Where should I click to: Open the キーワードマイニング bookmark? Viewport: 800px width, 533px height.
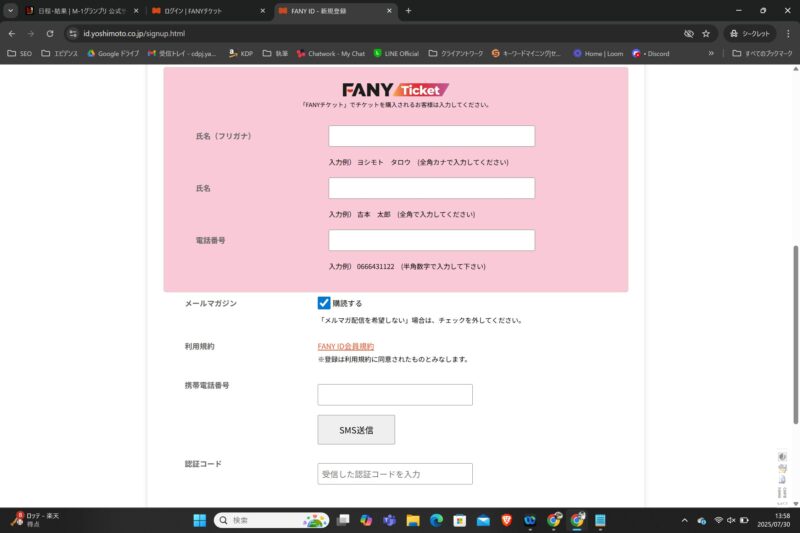(527, 54)
